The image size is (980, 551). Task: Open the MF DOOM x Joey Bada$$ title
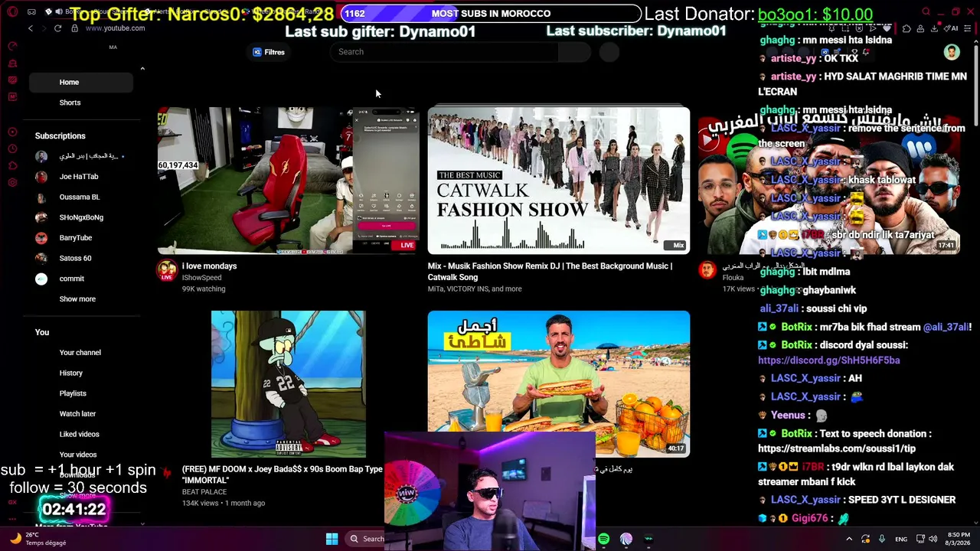click(283, 474)
